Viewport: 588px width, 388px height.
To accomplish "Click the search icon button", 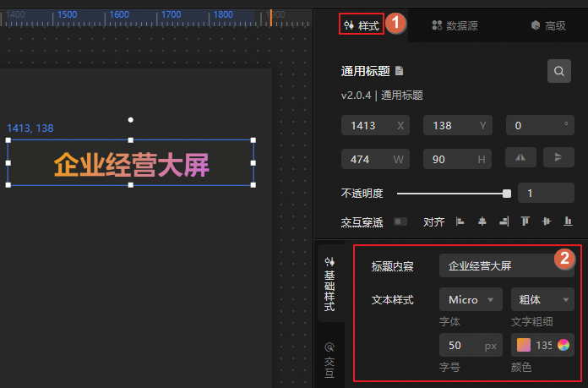I will coord(558,71).
